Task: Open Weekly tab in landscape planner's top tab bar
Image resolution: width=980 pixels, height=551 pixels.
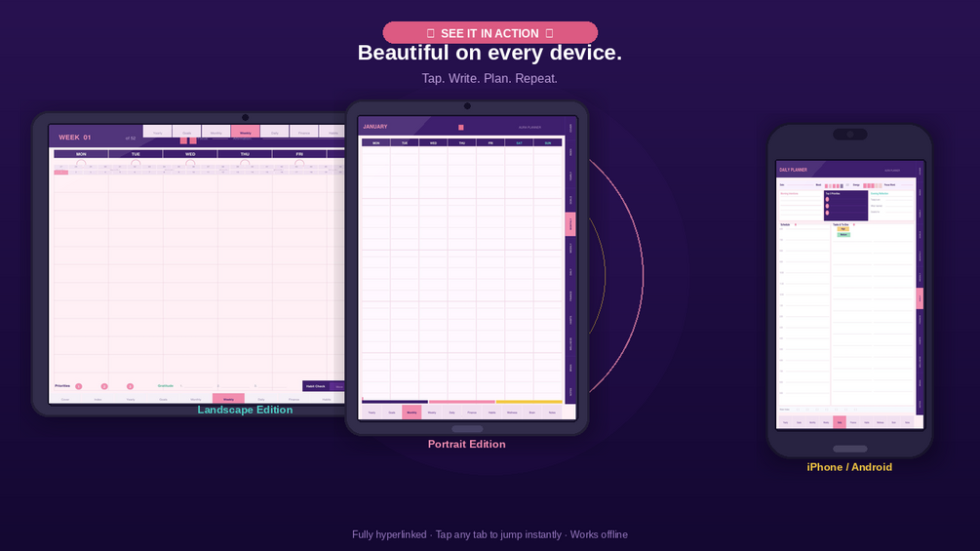Action: [x=245, y=132]
